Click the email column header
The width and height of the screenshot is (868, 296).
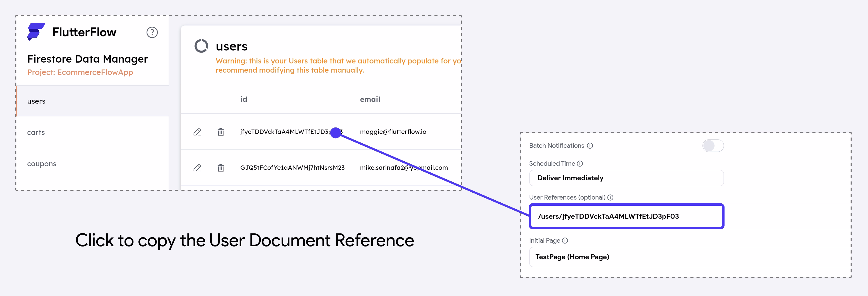click(370, 99)
